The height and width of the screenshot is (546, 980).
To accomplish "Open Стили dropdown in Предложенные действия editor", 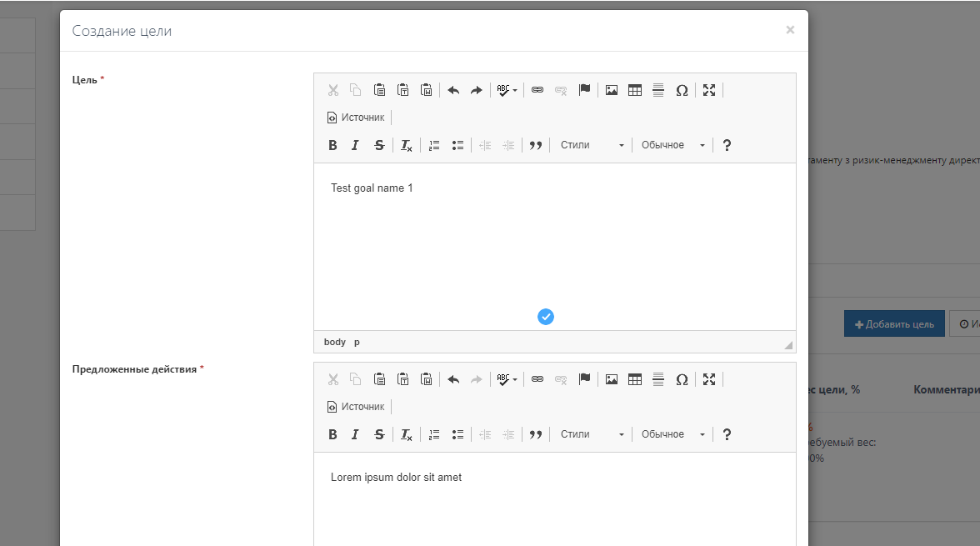I will [592, 434].
